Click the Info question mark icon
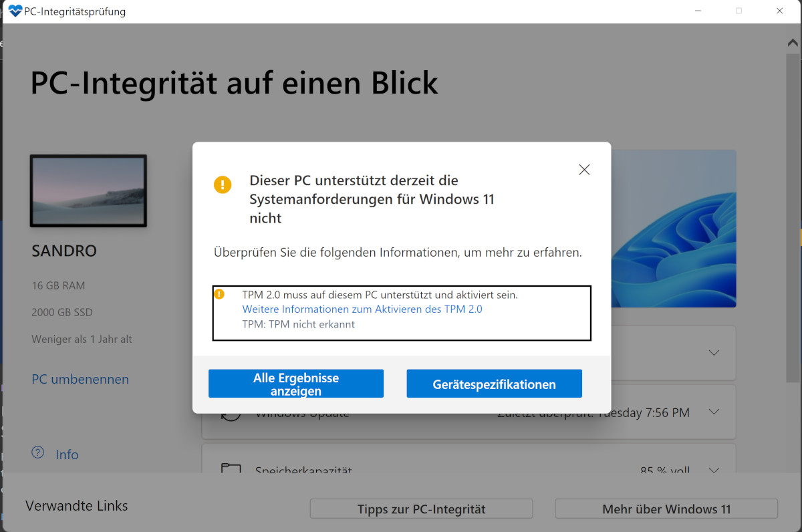Viewport: 802px width, 532px height. click(x=38, y=453)
